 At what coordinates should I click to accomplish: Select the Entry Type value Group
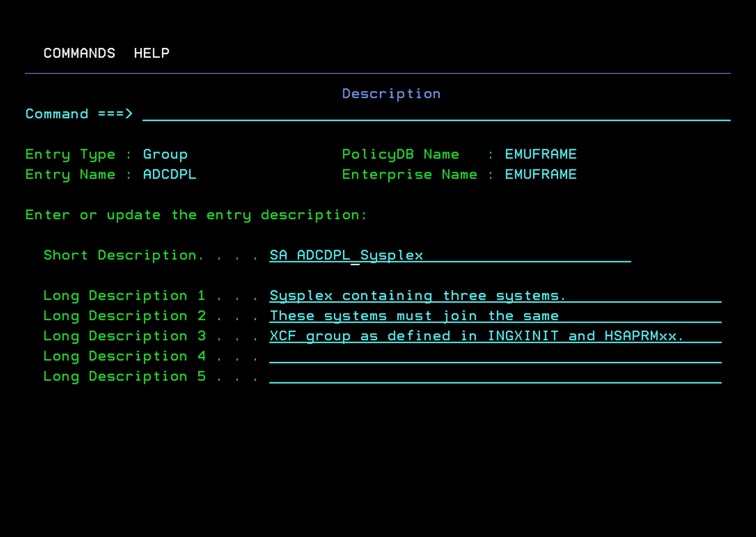165,154
